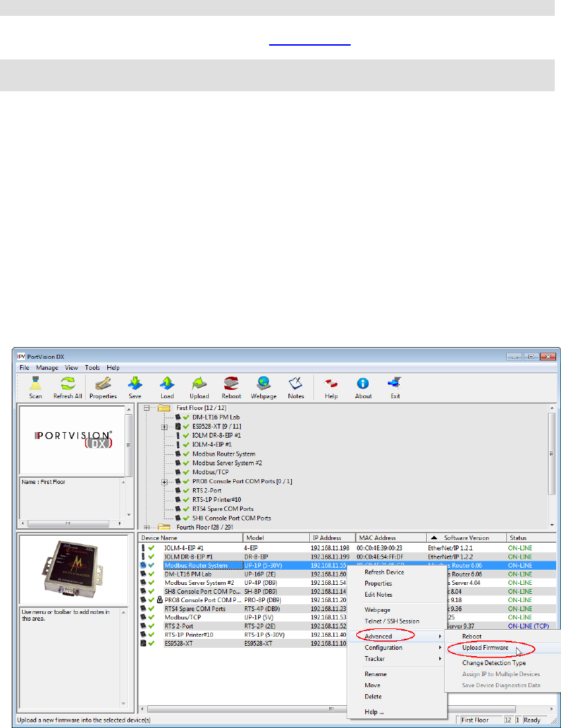Click the Exit toolbar icon
The width and height of the screenshot is (561, 728).
395,384
